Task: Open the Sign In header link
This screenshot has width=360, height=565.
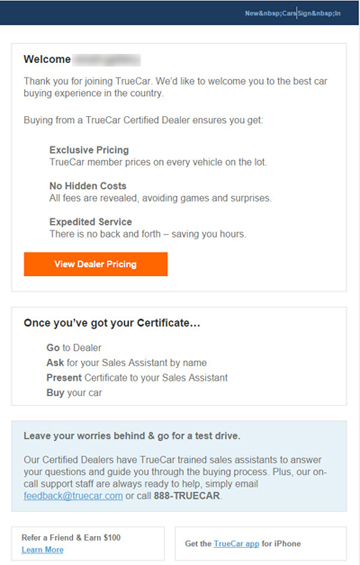Action: (x=319, y=13)
